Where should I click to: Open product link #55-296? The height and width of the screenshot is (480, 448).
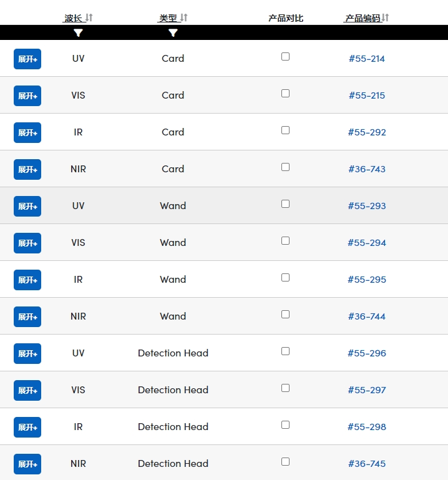[x=367, y=353]
